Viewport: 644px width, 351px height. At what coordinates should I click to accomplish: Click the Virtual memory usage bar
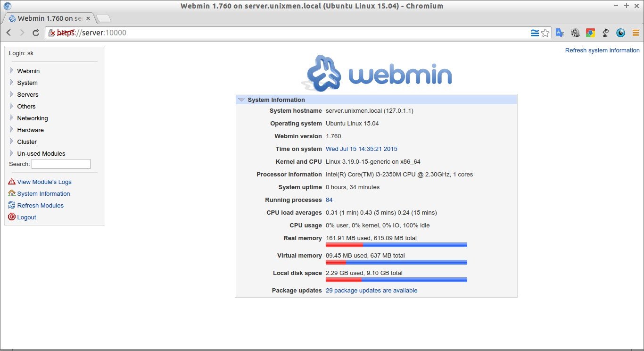pos(396,262)
